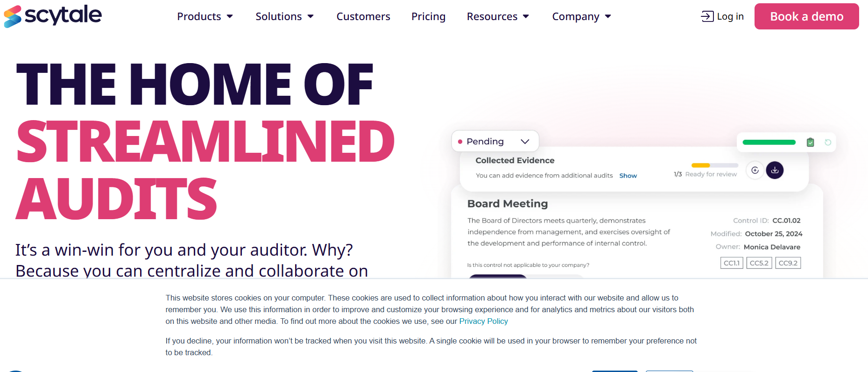
Task: Click the CC1.1 criteria tag
Action: click(731, 263)
